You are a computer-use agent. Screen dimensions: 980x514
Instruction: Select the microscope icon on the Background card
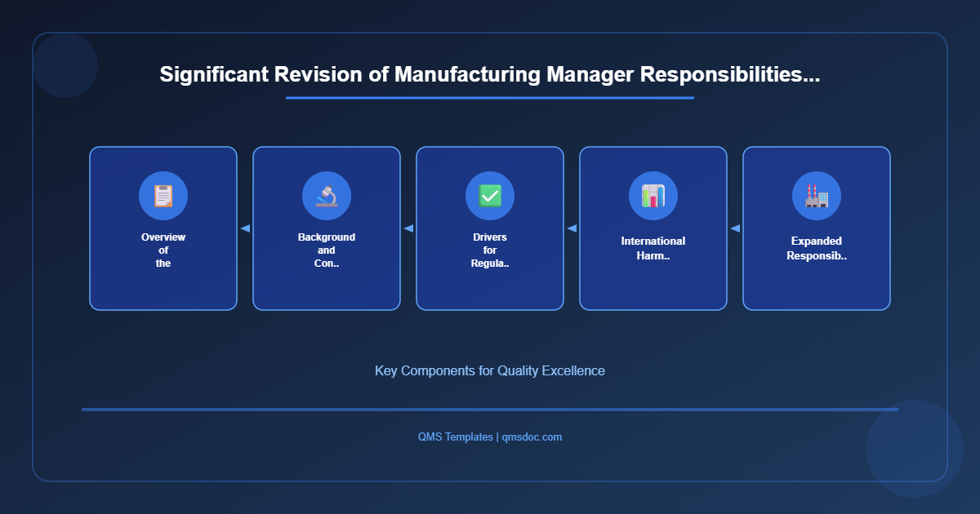point(327,195)
